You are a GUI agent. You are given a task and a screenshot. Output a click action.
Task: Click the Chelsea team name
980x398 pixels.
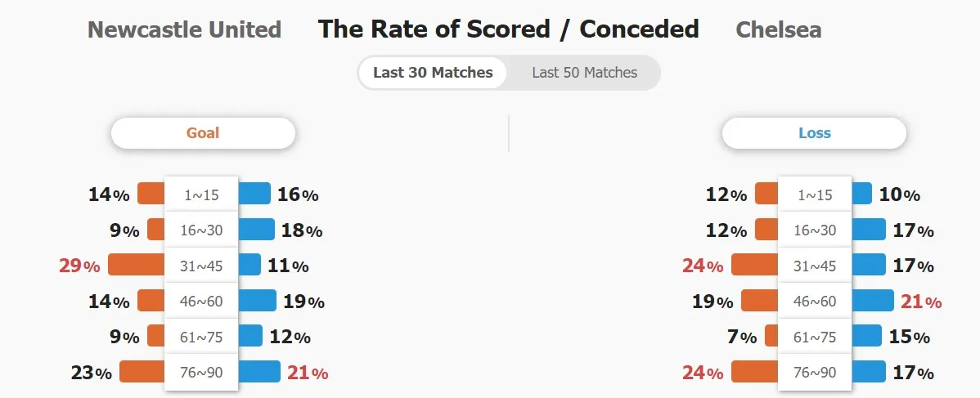pyautogui.click(x=779, y=29)
